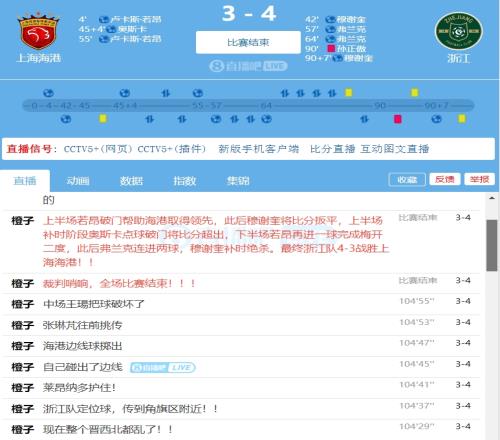Screen dimensions: 500x440
Task: Click the Zhejiang (浙江) team crest
Action: tap(459, 31)
